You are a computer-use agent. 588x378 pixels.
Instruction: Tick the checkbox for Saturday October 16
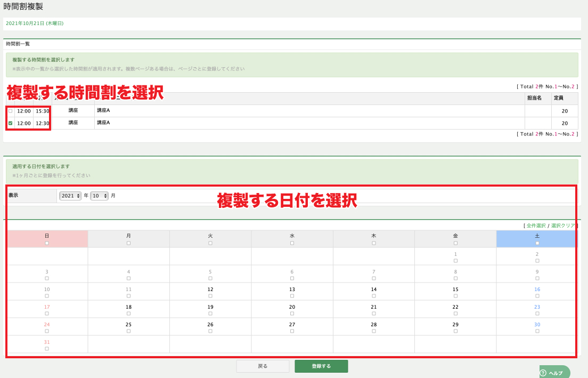[537, 296]
